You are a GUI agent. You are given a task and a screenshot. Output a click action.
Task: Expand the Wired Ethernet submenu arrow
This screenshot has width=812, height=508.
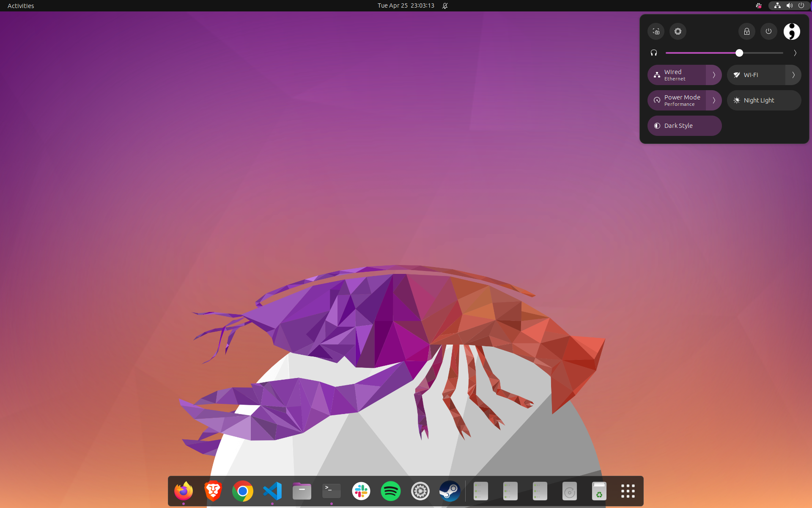tap(714, 75)
